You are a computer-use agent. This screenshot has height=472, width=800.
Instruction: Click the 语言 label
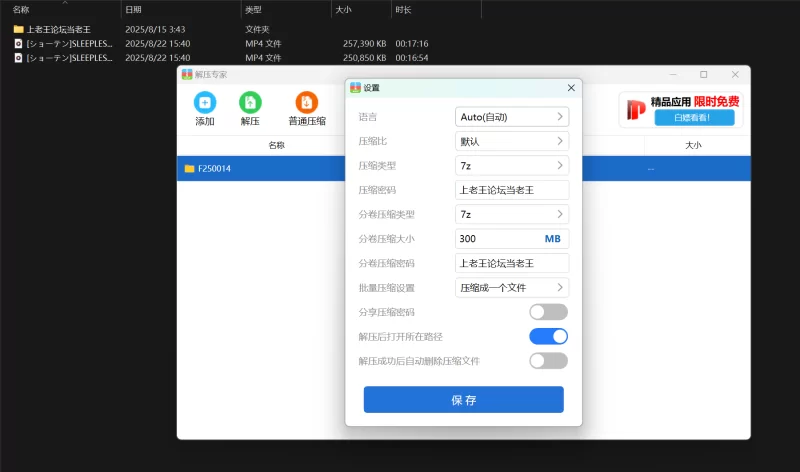(367, 117)
